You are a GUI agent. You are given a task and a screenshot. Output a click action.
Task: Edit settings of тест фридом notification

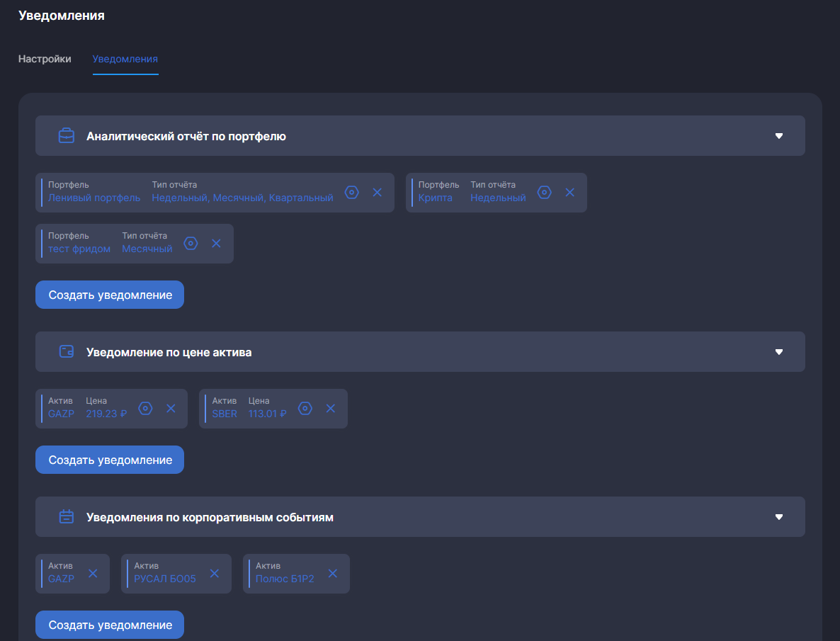pos(191,244)
